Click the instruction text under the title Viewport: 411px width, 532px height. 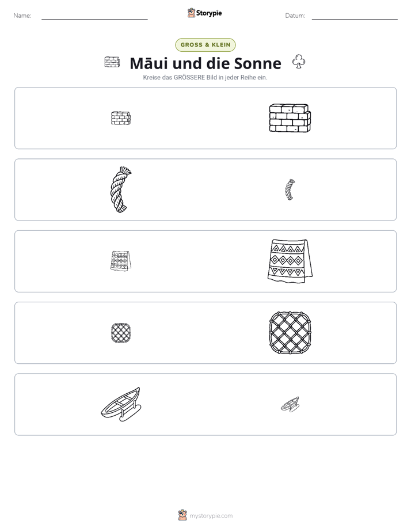click(x=205, y=77)
